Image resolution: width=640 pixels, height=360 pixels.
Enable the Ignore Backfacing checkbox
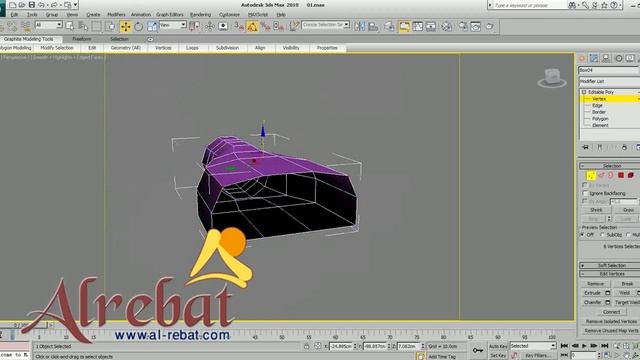[584, 193]
